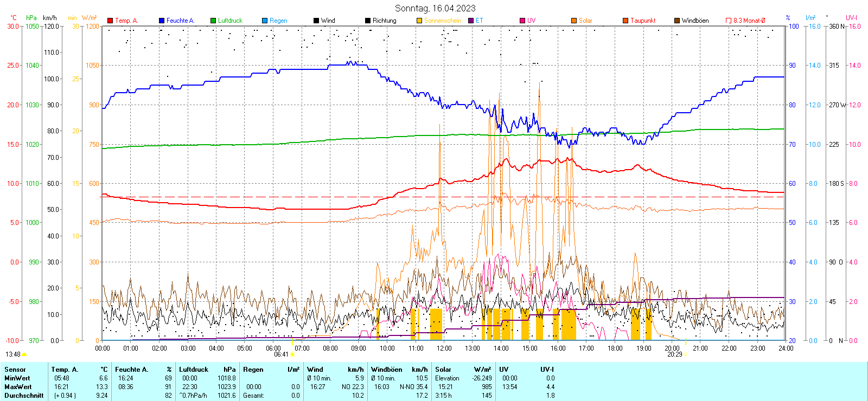868x401 pixels.
Task: Click the black Wind legend square
Action: coord(316,21)
